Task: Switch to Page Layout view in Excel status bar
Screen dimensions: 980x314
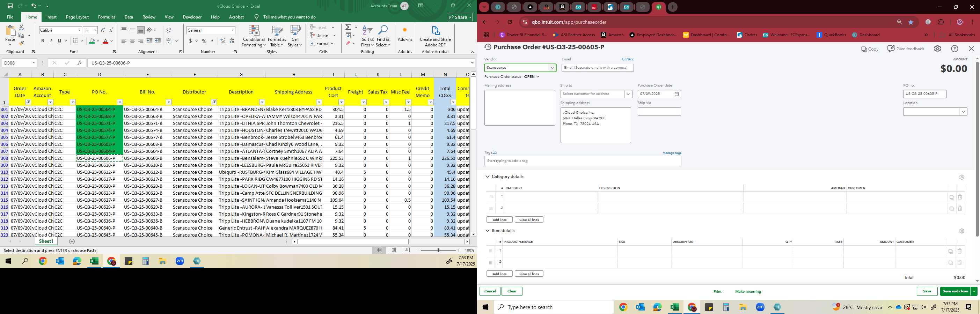Action: [x=393, y=250]
